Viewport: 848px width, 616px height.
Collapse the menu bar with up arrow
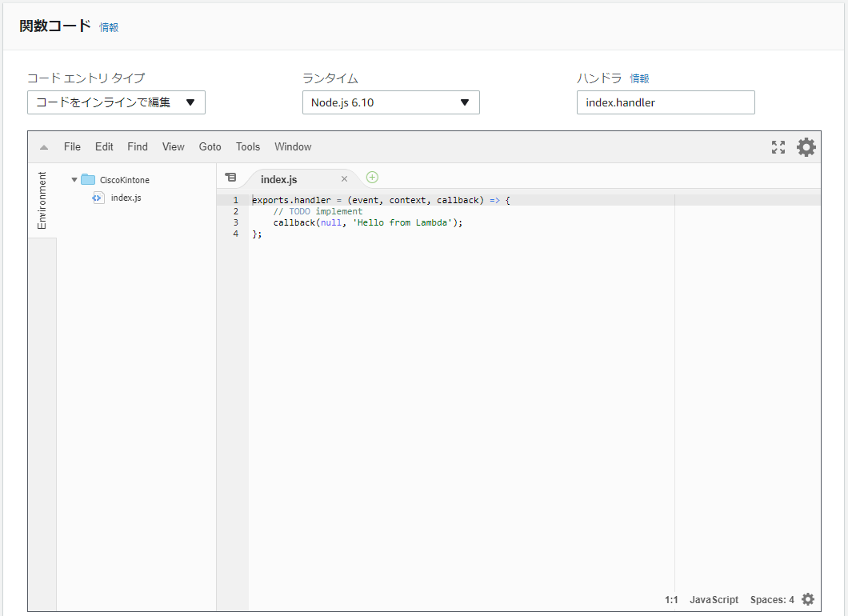click(44, 147)
